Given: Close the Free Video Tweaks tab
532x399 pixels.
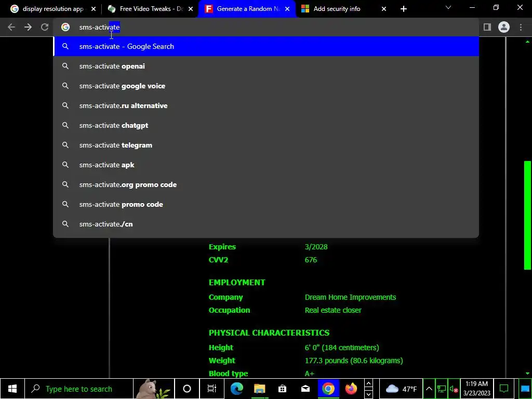Looking at the screenshot, I should pyautogui.click(x=191, y=9).
